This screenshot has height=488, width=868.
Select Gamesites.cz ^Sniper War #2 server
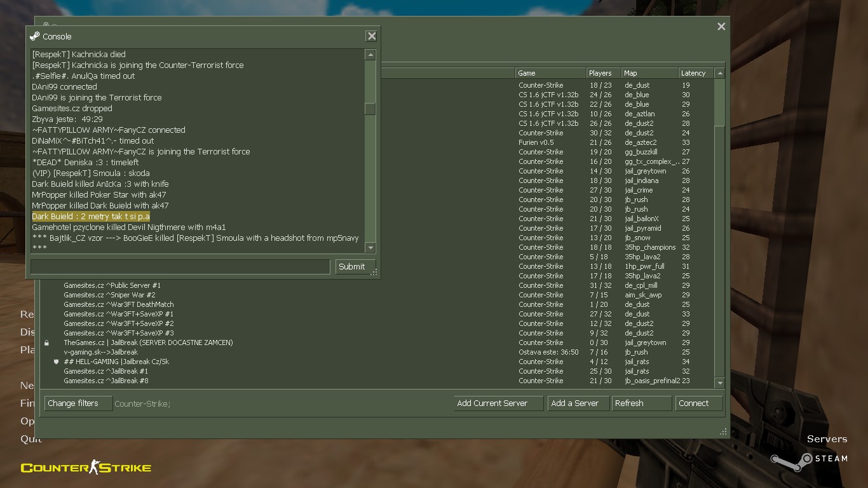pos(377,295)
